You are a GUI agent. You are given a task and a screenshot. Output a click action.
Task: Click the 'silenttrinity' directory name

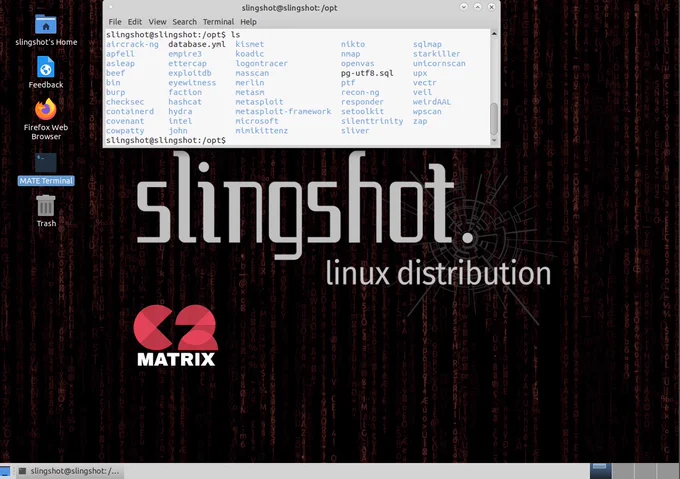pyautogui.click(x=372, y=121)
